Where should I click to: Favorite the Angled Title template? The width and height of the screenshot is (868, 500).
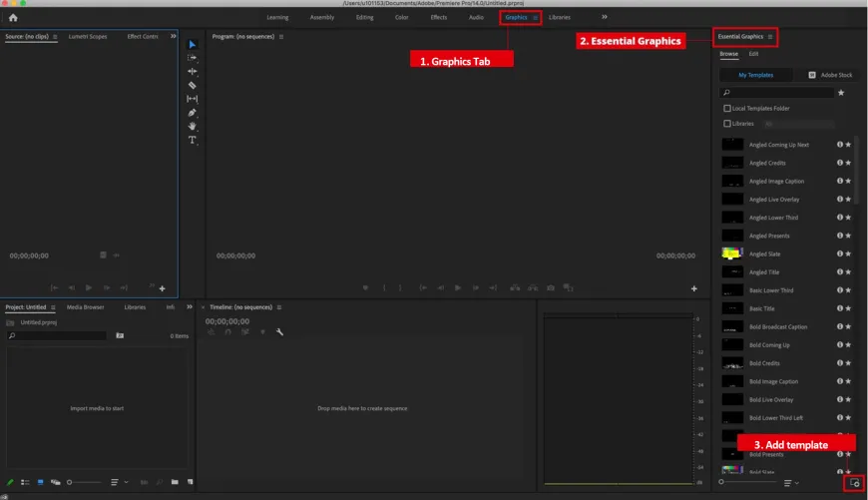(x=848, y=271)
